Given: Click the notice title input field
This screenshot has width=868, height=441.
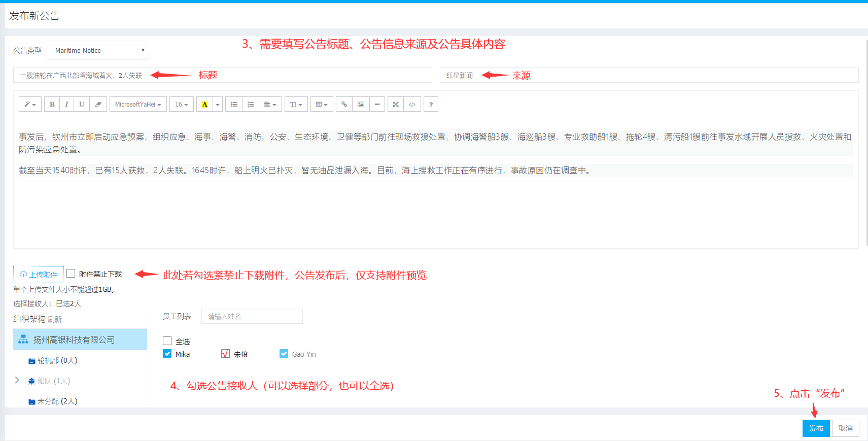Looking at the screenshot, I should [x=223, y=75].
